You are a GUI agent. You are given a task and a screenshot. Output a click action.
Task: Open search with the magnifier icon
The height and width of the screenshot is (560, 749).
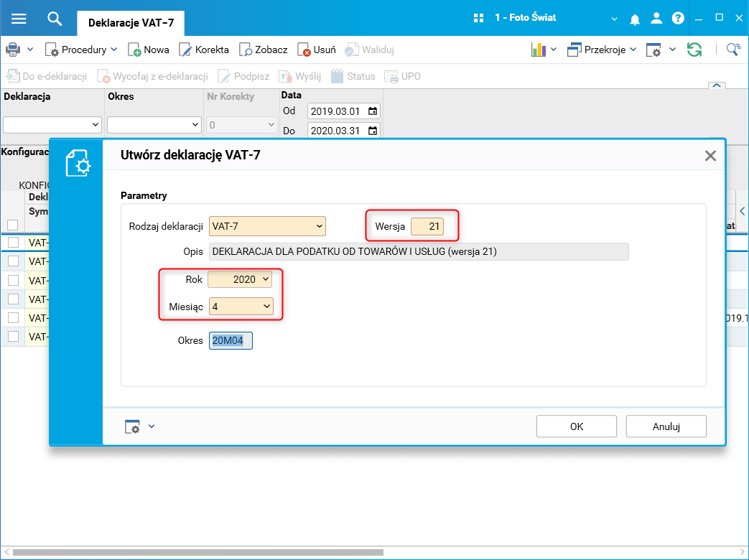tap(55, 19)
